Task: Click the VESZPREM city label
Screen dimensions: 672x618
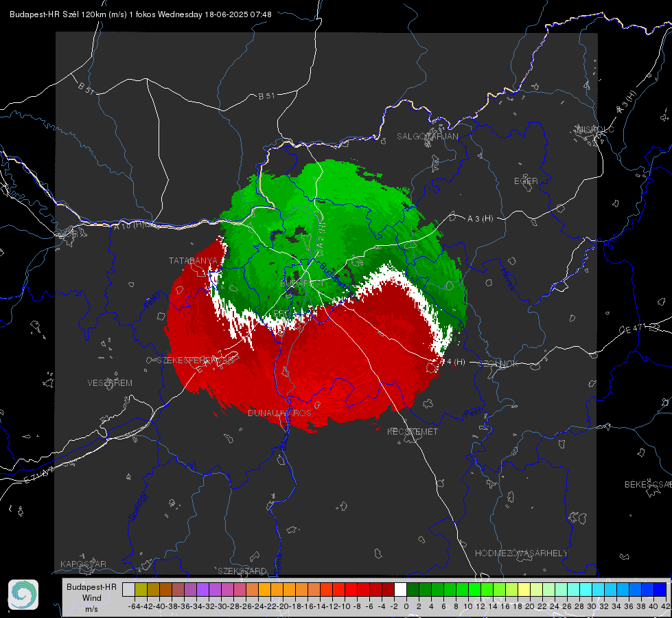Action: 110,383
